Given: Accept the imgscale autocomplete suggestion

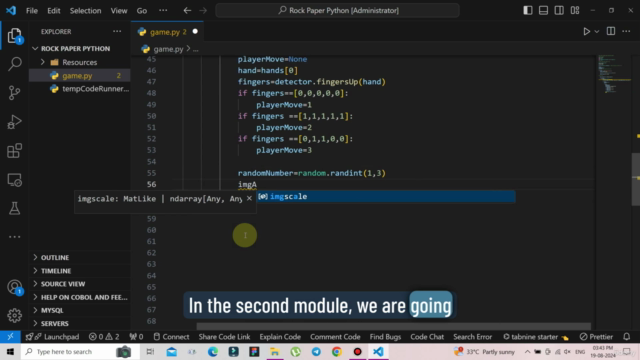Looking at the screenshot, I should click(386, 196).
